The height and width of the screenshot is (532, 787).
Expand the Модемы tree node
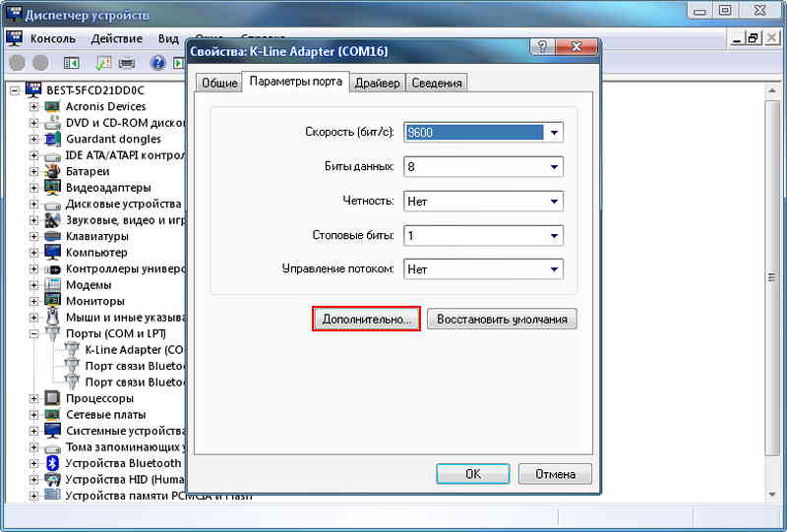[33, 284]
